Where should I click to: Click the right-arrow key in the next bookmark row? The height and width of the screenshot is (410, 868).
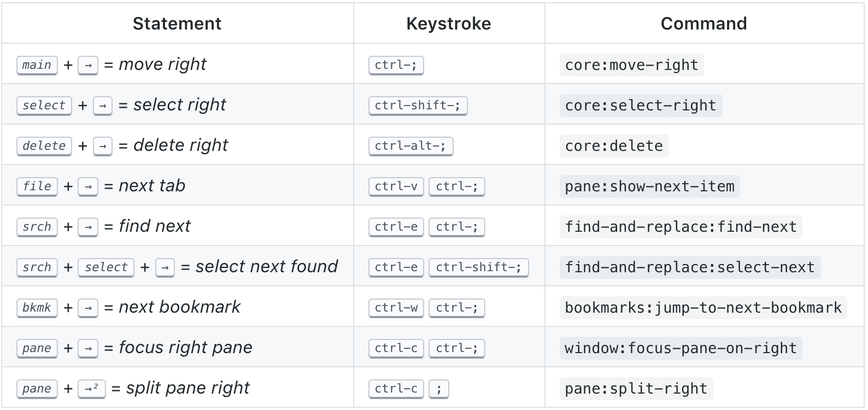(x=88, y=308)
